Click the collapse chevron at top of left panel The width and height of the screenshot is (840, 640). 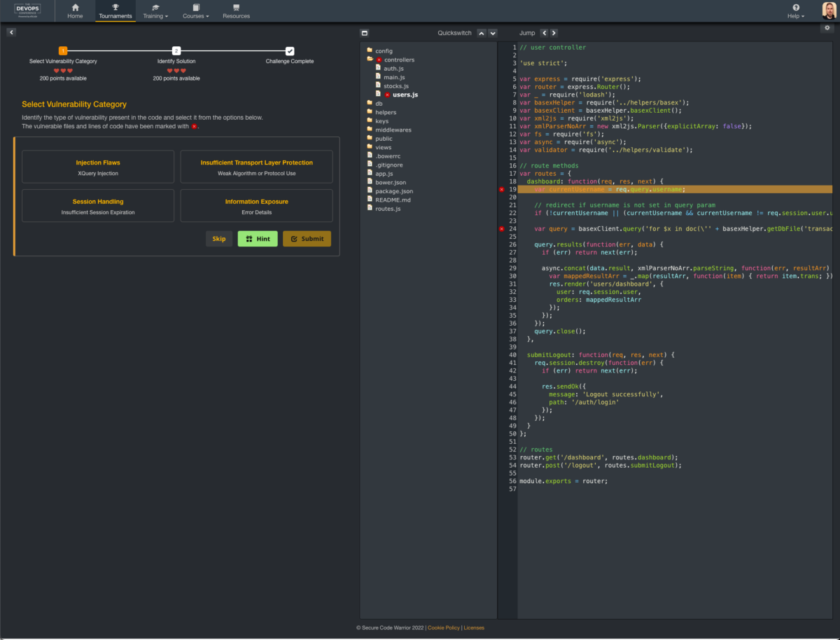[11, 32]
